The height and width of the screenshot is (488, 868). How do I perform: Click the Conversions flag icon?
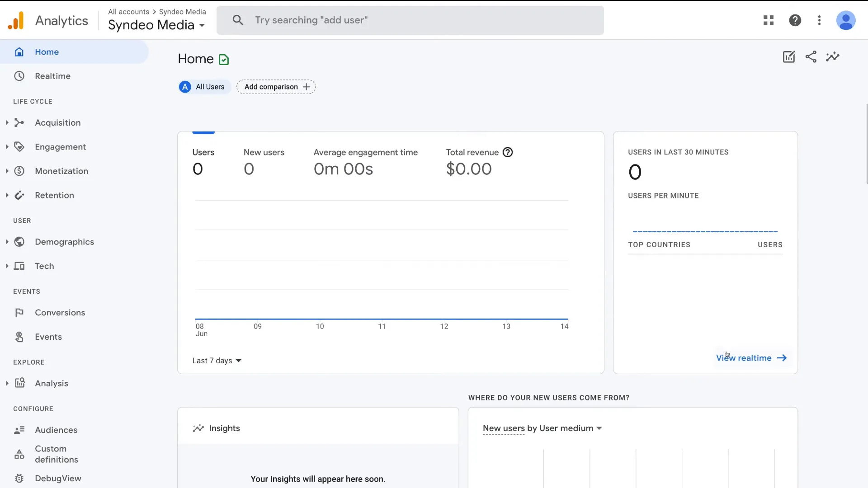coord(19,313)
